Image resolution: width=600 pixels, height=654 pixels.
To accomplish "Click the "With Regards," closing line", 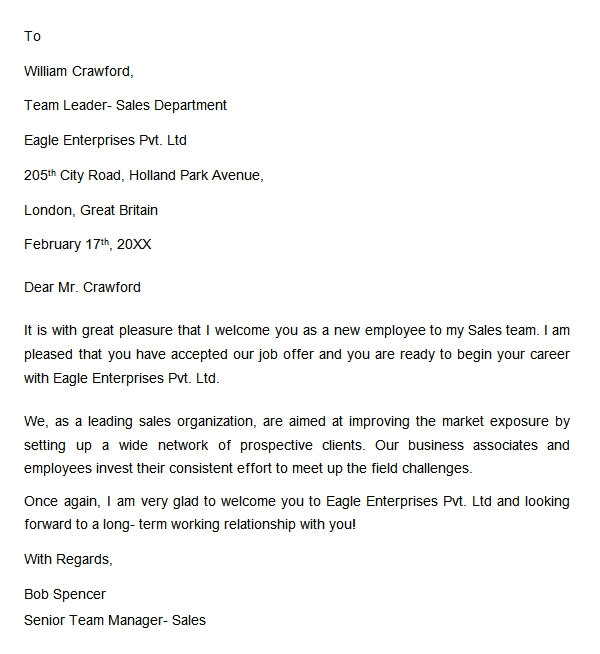I will click(x=68, y=559).
